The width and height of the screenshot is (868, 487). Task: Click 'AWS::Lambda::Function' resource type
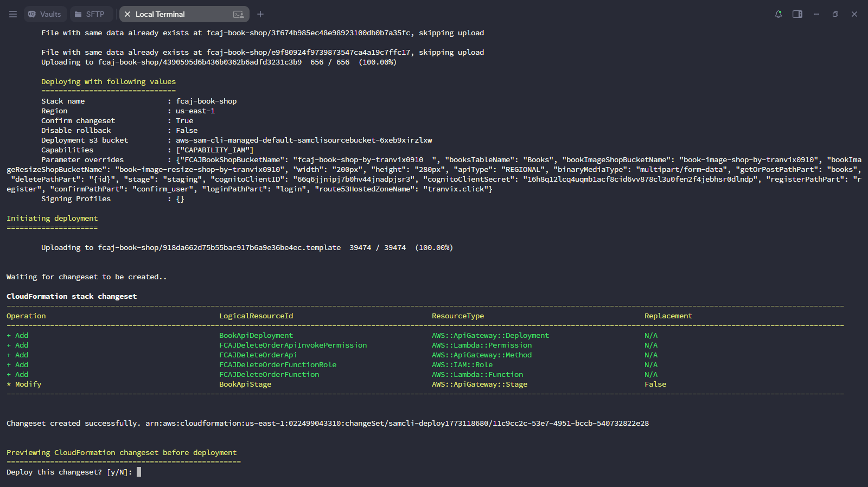tap(477, 374)
